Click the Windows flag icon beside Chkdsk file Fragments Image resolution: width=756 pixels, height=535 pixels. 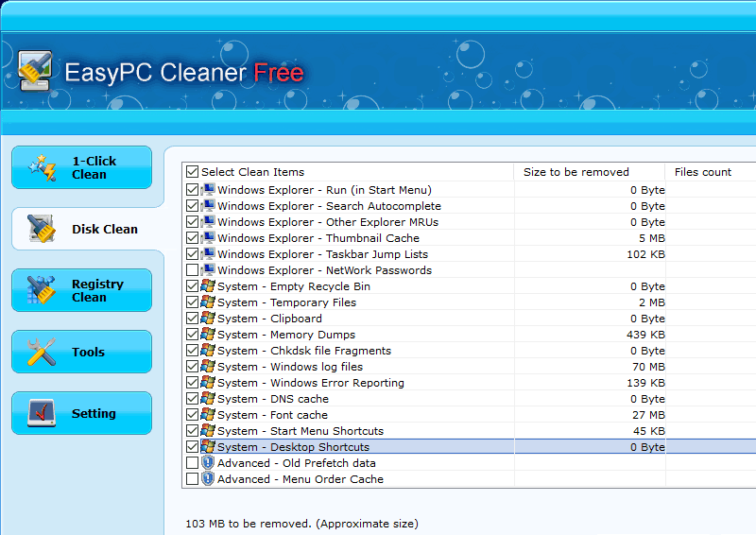pos(208,351)
